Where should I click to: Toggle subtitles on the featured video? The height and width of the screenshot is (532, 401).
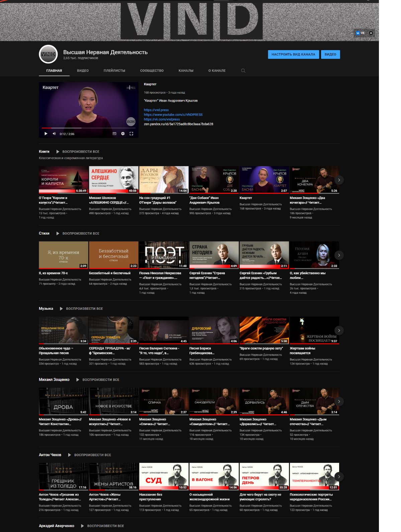[x=114, y=134]
